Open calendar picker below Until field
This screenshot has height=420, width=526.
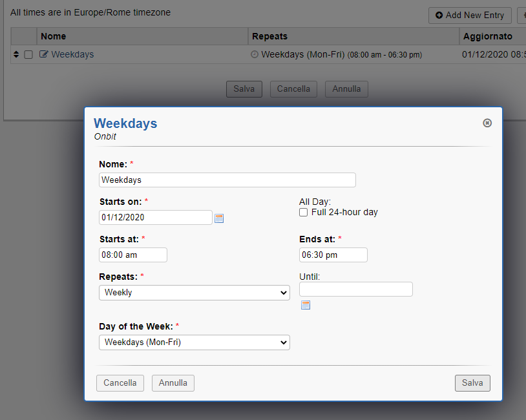306,305
